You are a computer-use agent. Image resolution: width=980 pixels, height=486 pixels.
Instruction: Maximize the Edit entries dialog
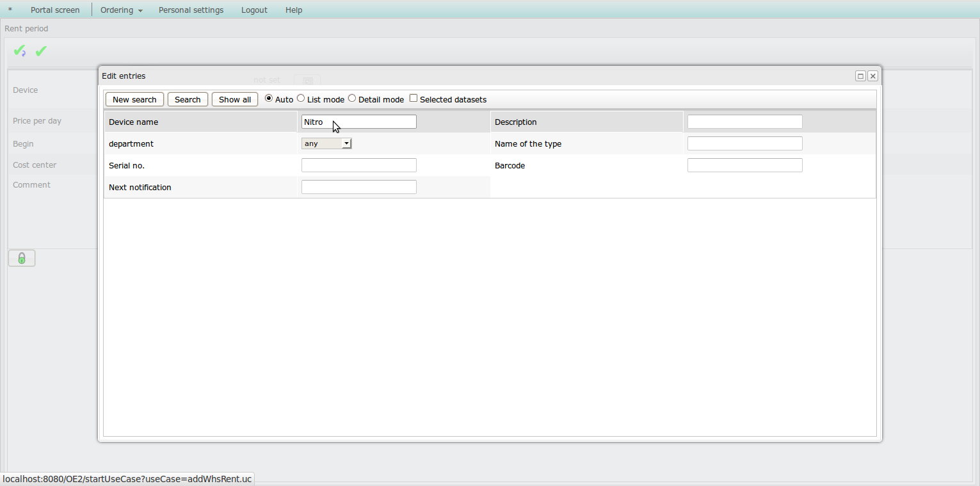pos(860,76)
